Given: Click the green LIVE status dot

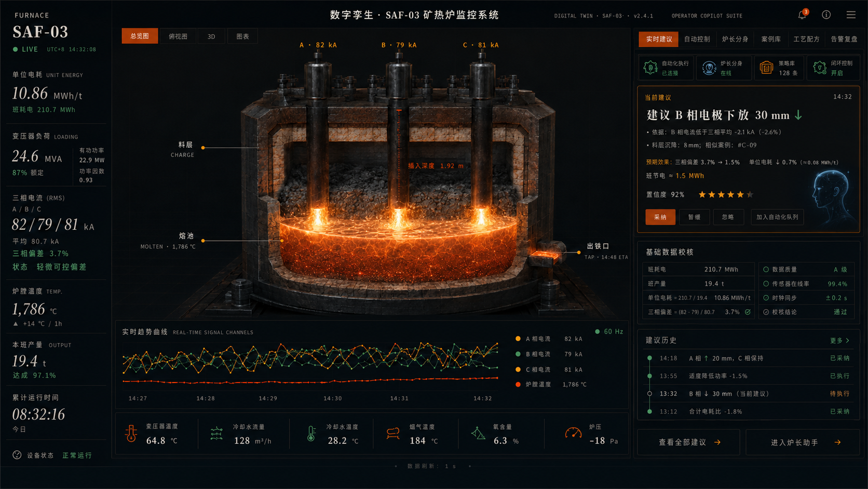Looking at the screenshot, I should click(x=15, y=49).
